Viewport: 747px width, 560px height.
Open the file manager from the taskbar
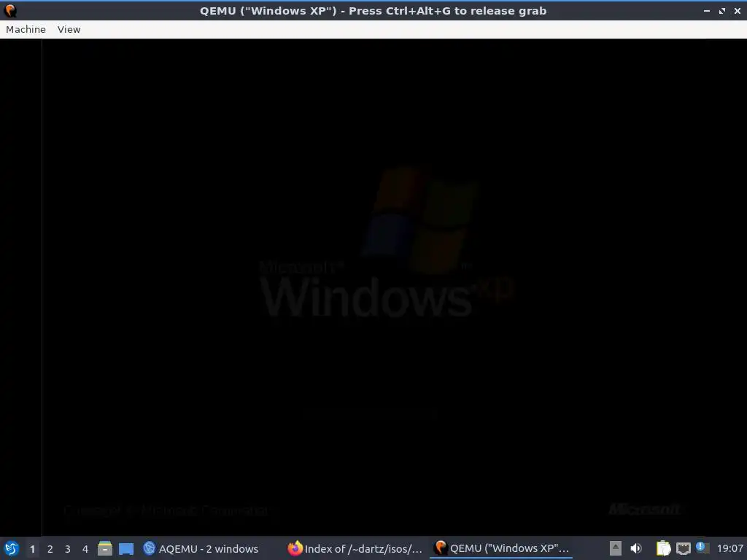click(x=105, y=548)
